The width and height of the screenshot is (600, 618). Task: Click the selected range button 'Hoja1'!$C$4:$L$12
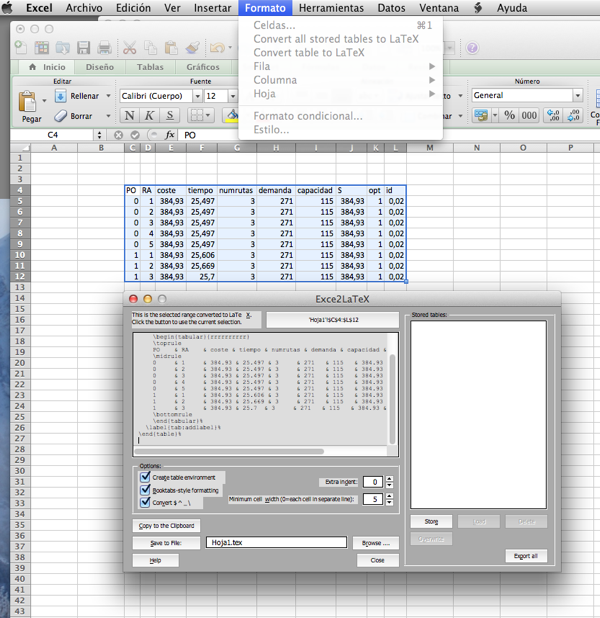click(333, 320)
